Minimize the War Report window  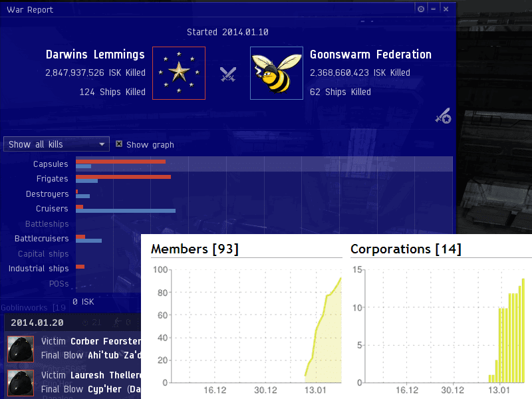434,9
